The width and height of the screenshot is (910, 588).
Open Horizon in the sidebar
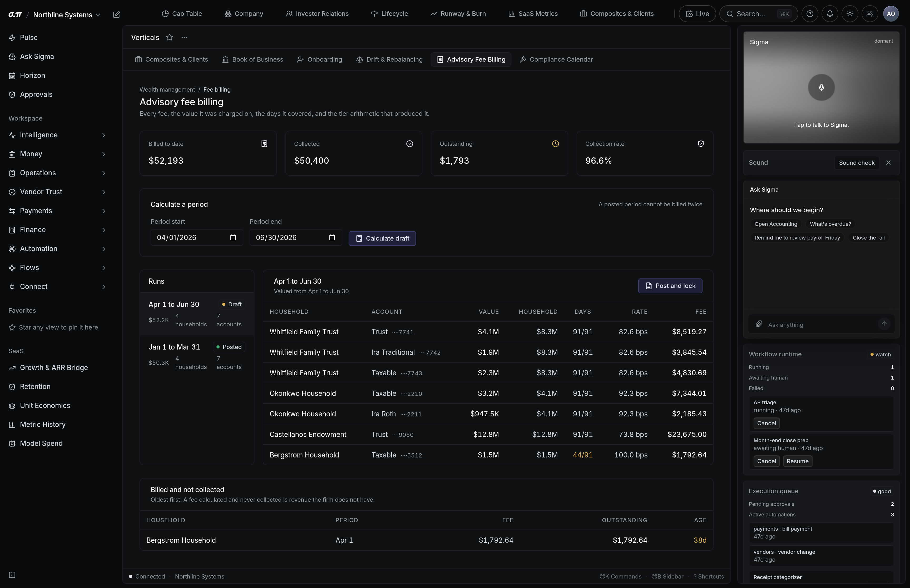[57, 76]
